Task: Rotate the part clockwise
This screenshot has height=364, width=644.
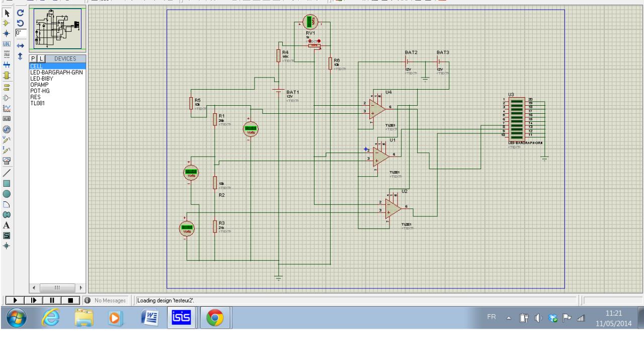Action: 21,13
